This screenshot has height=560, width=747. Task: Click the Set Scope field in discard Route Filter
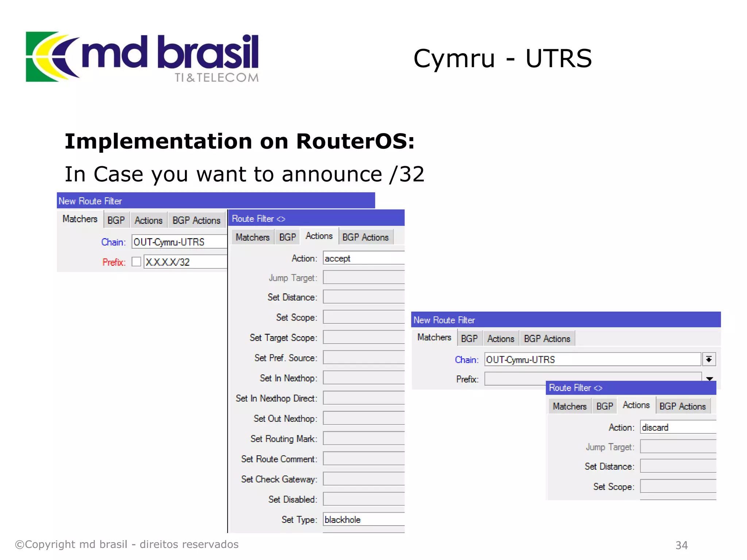pyautogui.click(x=678, y=486)
